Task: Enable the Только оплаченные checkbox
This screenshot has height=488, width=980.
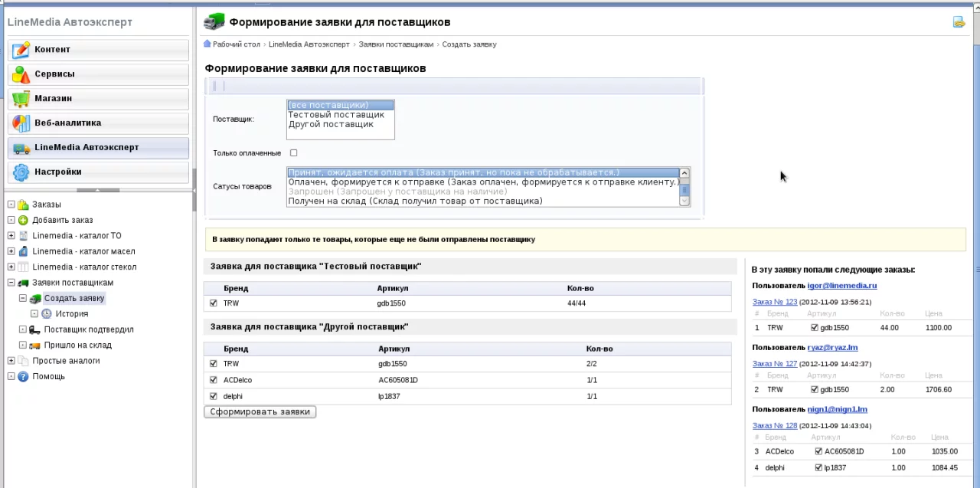Action: click(x=293, y=153)
